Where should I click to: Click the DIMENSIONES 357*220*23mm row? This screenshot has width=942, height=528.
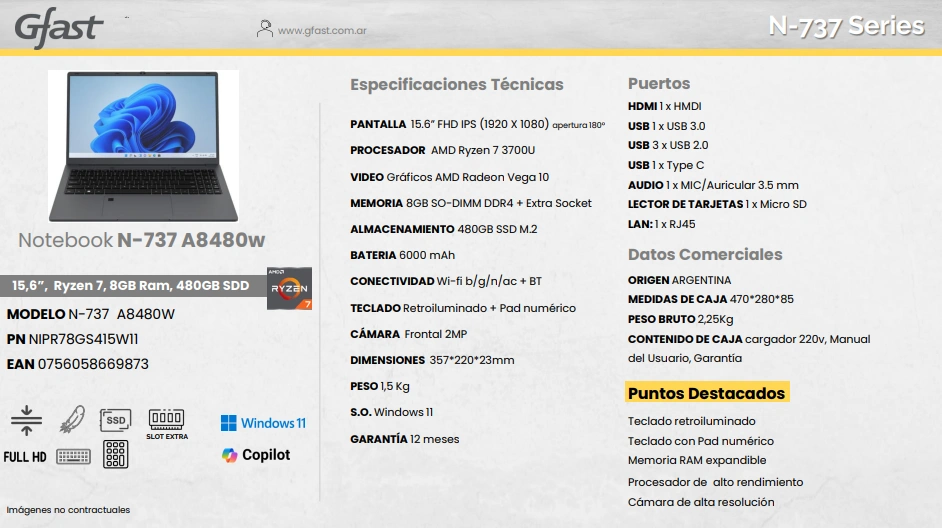(x=433, y=360)
